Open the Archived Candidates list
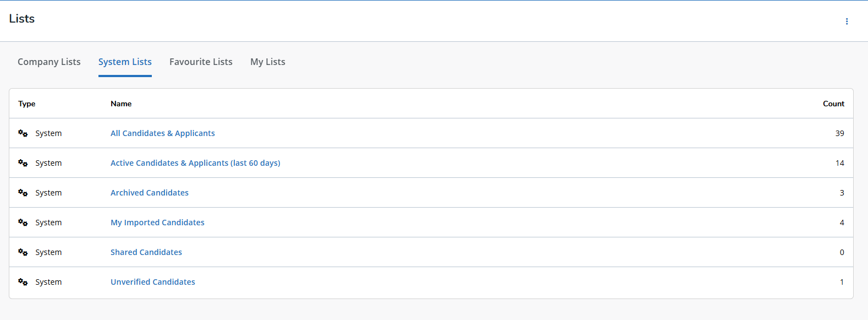This screenshot has width=868, height=320. pyautogui.click(x=149, y=193)
